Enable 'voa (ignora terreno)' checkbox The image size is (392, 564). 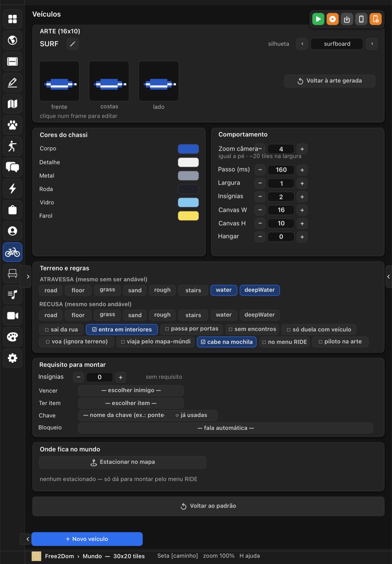pos(77,342)
